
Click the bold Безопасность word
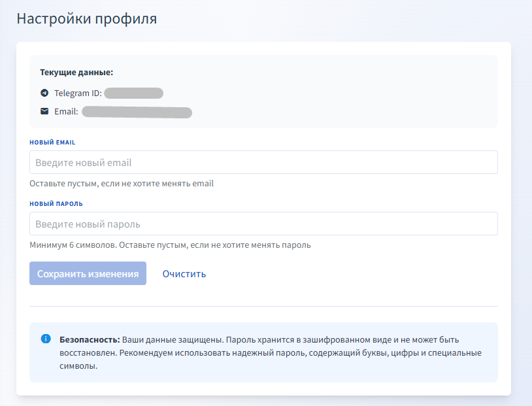pyautogui.click(x=90, y=340)
